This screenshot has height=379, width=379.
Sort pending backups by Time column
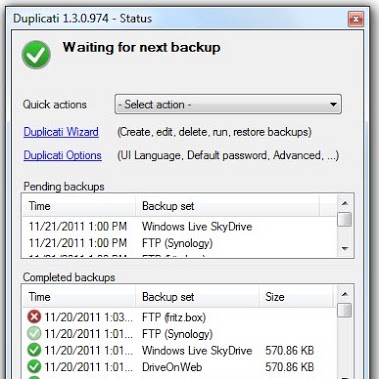79,206
